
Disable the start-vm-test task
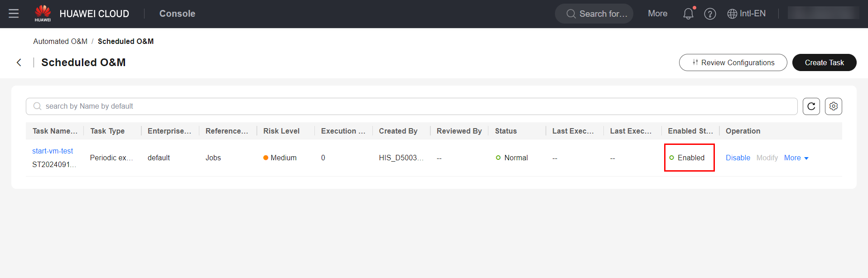click(738, 158)
